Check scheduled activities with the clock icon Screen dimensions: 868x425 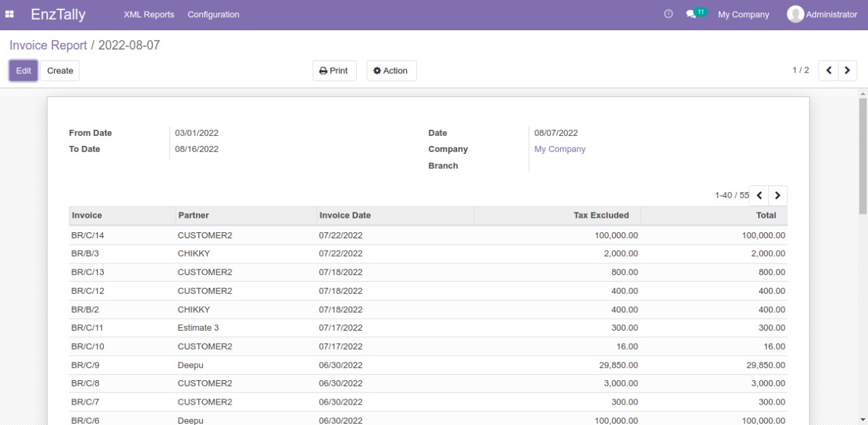click(668, 14)
